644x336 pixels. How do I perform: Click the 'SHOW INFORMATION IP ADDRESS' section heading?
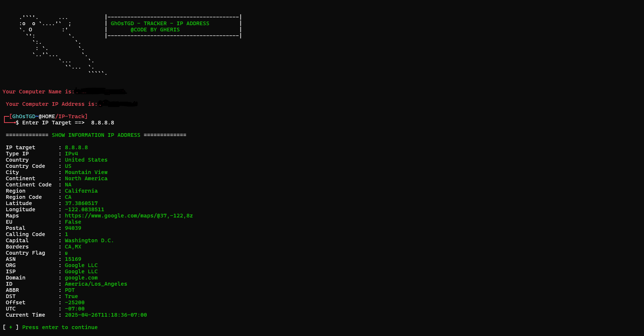click(x=96, y=135)
